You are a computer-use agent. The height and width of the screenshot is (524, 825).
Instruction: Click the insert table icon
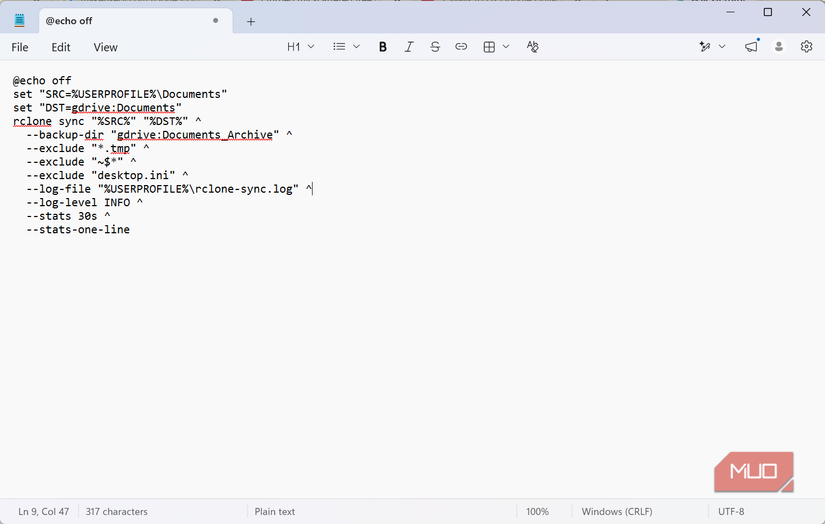(489, 47)
